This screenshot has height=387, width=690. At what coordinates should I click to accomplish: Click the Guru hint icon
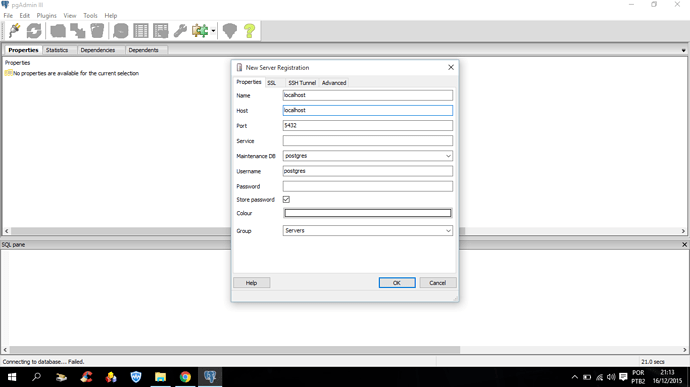230,31
